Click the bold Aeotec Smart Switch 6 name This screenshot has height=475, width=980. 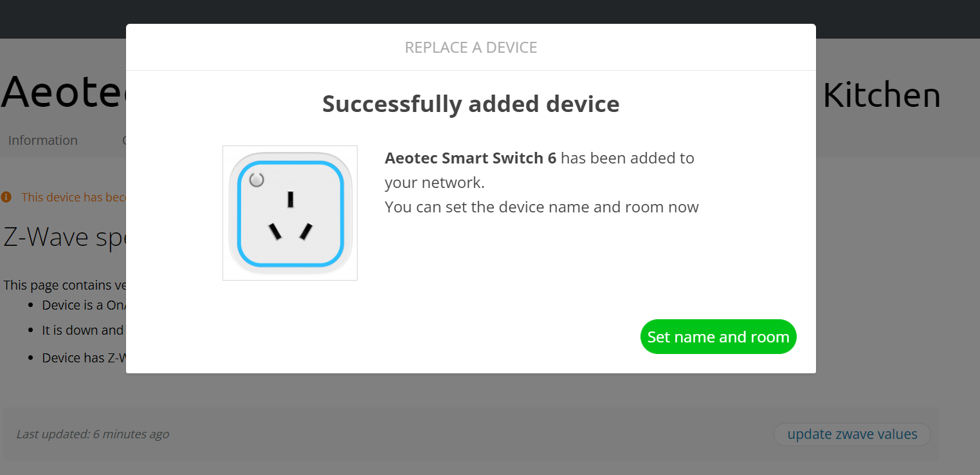tap(470, 158)
